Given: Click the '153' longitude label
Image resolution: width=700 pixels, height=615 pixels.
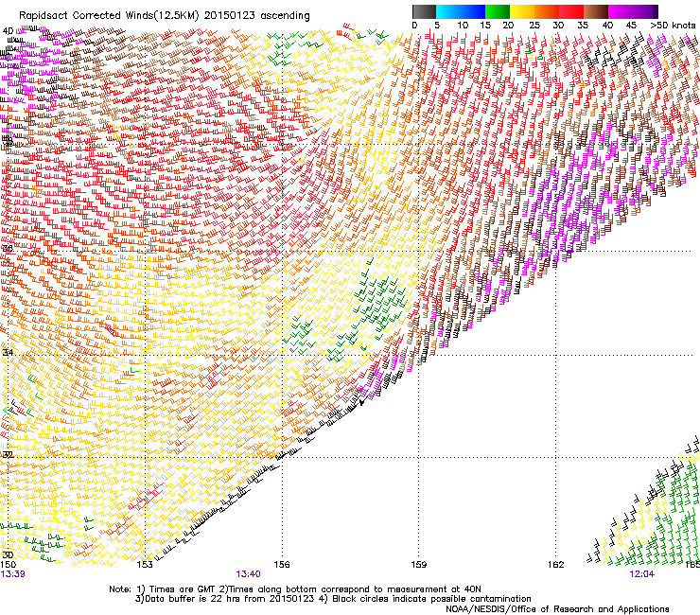Looking at the screenshot, I should [145, 565].
